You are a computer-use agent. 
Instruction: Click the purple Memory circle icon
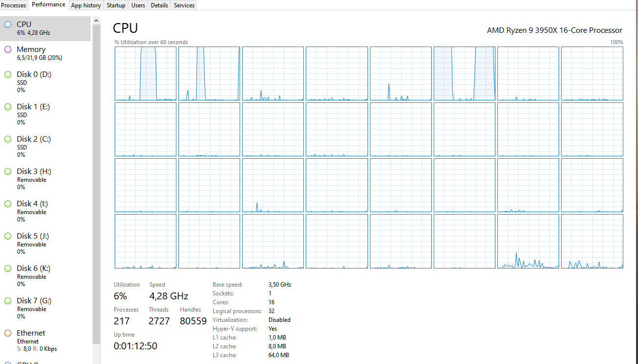[x=8, y=49]
